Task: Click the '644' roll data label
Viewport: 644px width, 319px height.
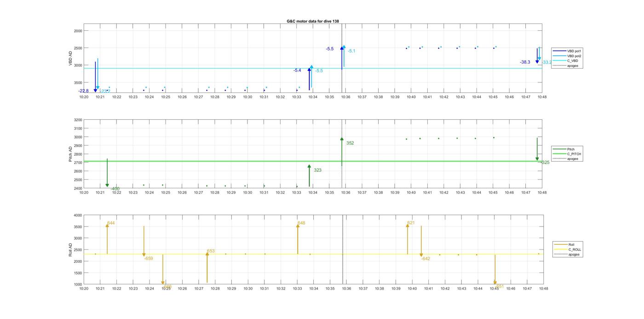Action: (x=111, y=223)
